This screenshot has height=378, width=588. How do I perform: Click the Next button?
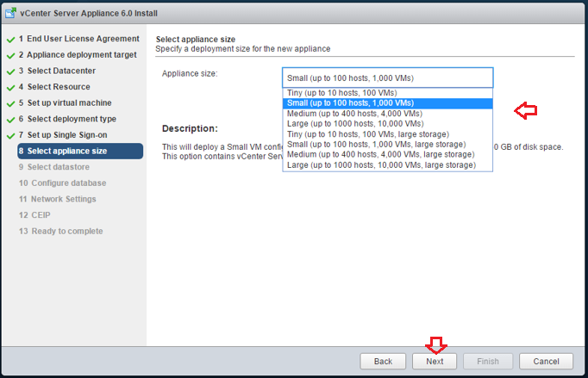click(435, 361)
